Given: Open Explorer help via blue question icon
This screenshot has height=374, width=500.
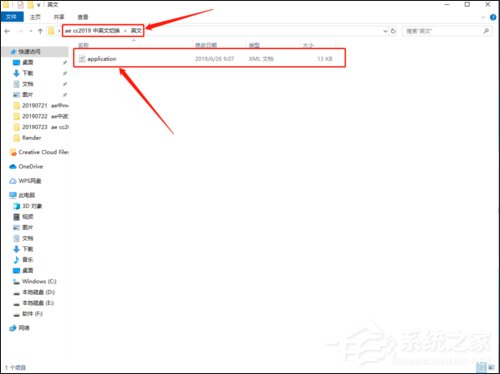Looking at the screenshot, I should pyautogui.click(x=493, y=17).
